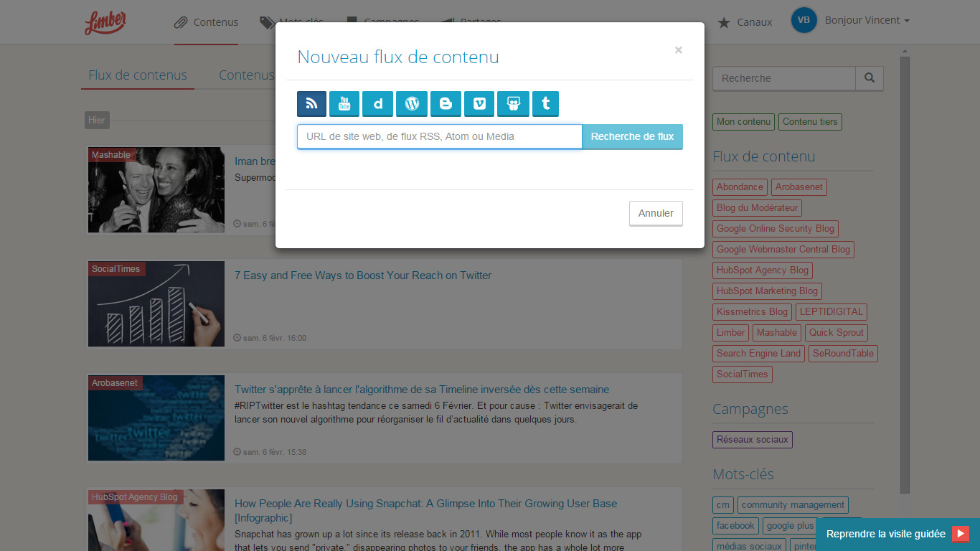The height and width of the screenshot is (551, 980).
Task: Select the SocialTimes feed tag in sidebar
Action: 743,375
